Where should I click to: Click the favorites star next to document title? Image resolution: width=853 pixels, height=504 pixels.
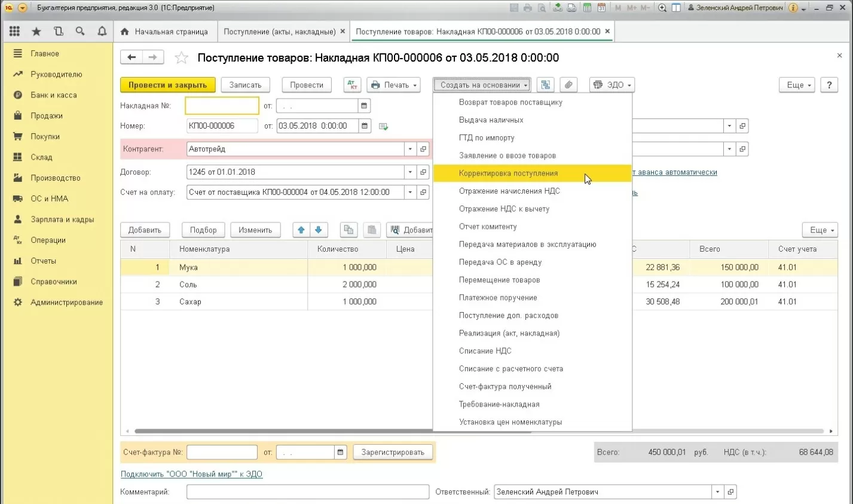tap(181, 58)
